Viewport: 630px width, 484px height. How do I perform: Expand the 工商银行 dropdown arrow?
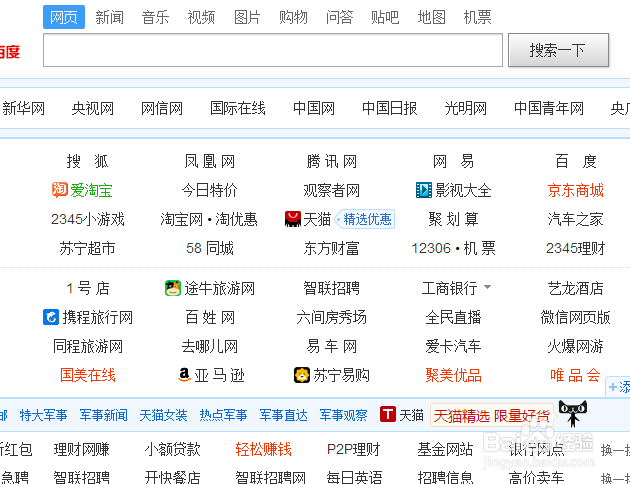pyautogui.click(x=487, y=287)
